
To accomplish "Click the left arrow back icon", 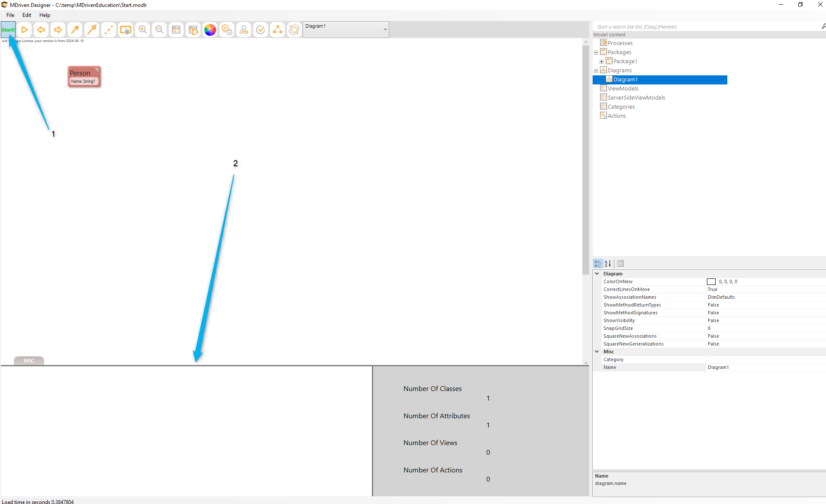I will coord(41,30).
